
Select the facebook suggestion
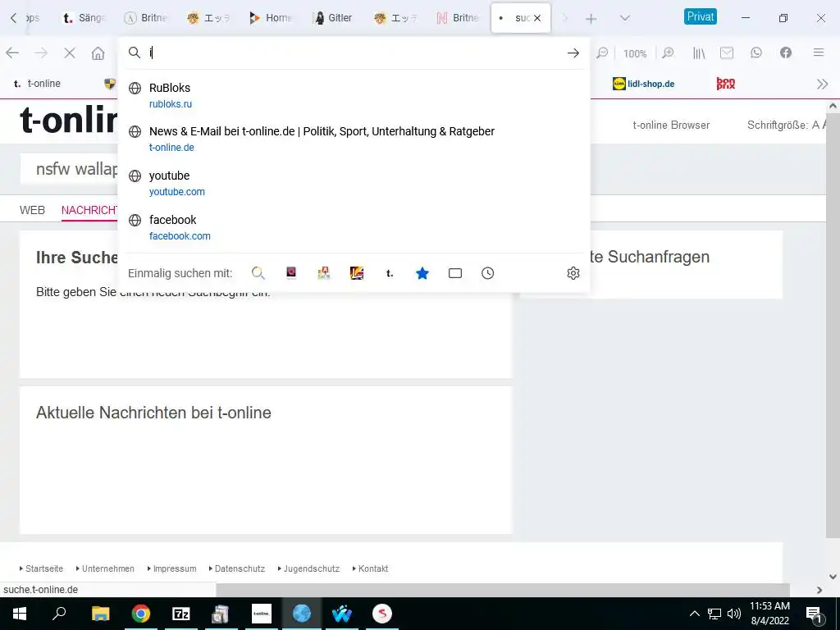coord(354,228)
